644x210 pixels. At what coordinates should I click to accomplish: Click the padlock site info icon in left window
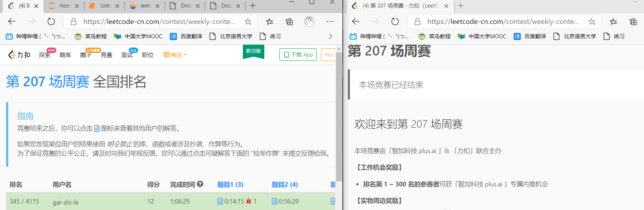pyautogui.click(x=73, y=21)
